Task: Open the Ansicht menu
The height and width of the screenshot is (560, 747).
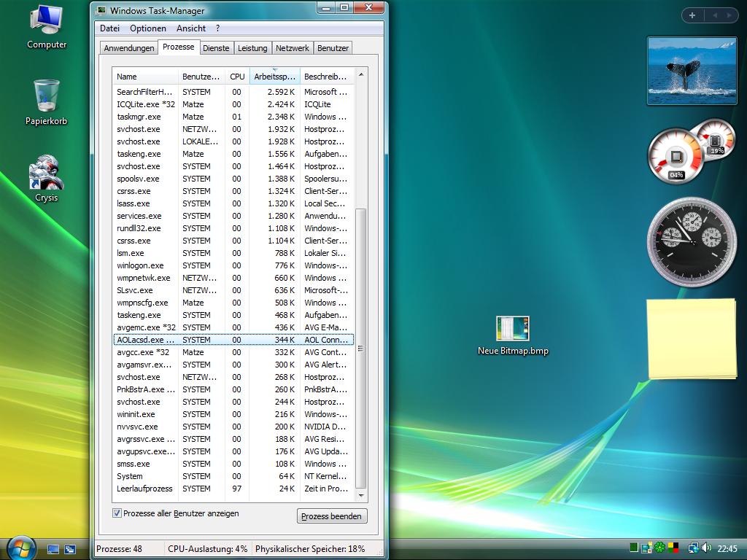Action: pos(191,28)
